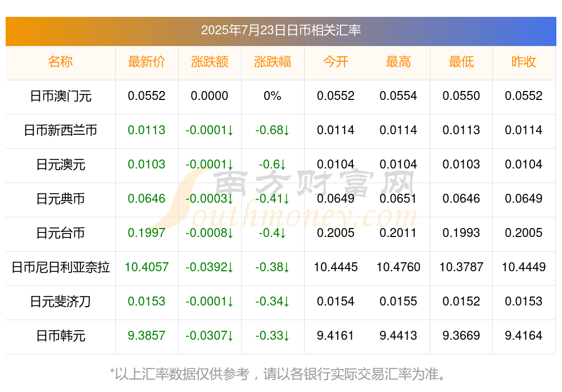Open the 日币澳门元 row name
Viewport: 562px width, 392px height.
coord(61,96)
